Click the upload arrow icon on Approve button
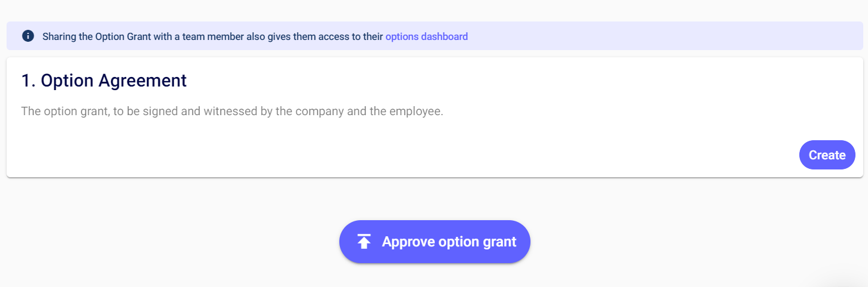Viewport: 868px width, 287px height. click(364, 242)
